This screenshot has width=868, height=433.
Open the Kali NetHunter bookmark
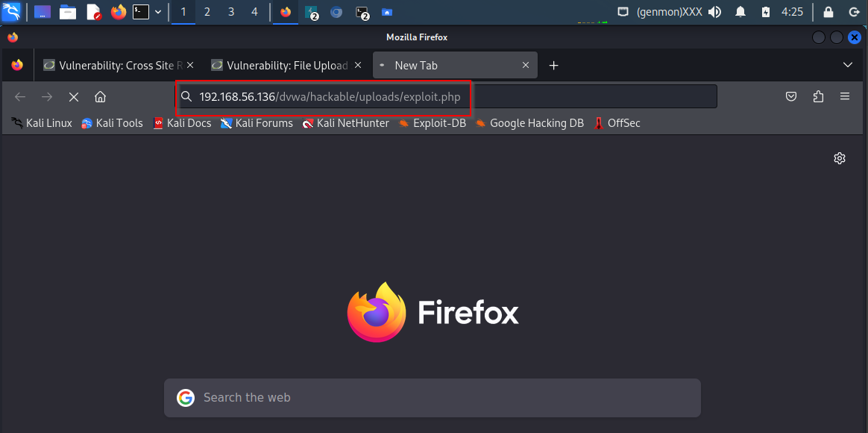(x=346, y=123)
